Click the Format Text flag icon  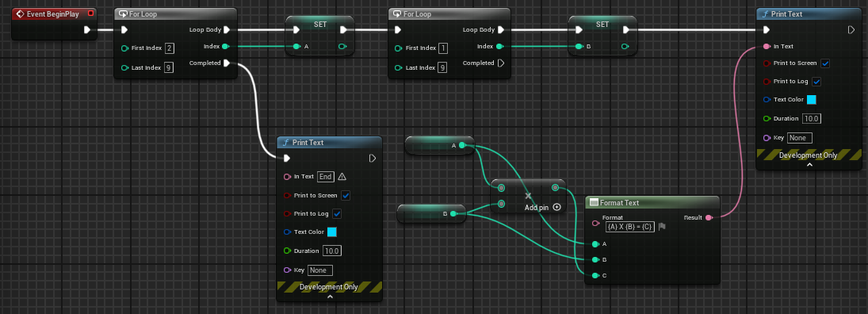662,227
